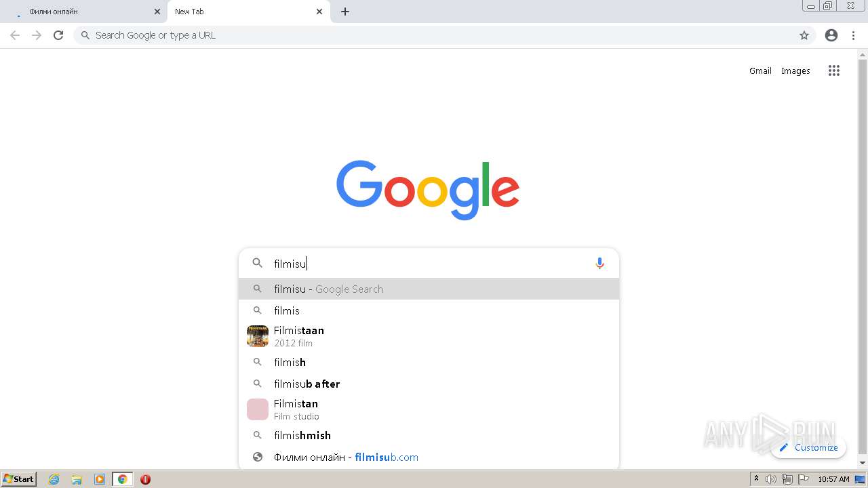Open the Images link
This screenshot has width=868, height=488.
point(795,70)
